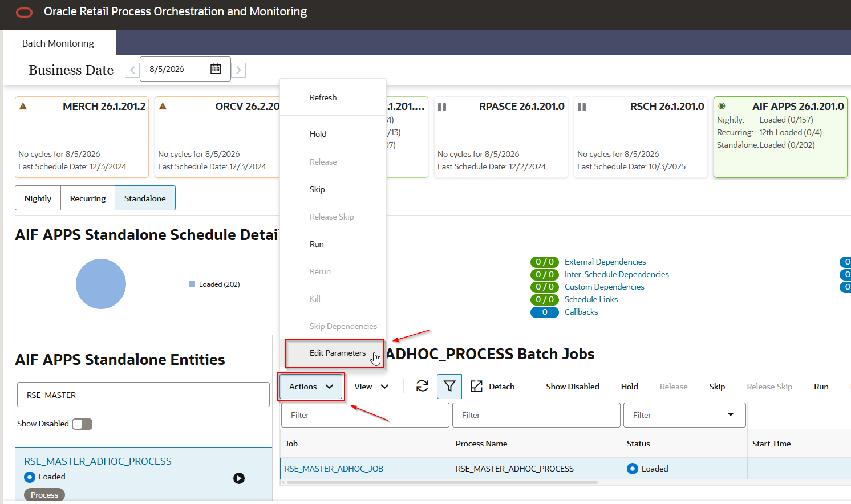This screenshot has height=504, width=851.
Task: Click Show Disabled in jobs toolbar
Action: [x=572, y=387]
